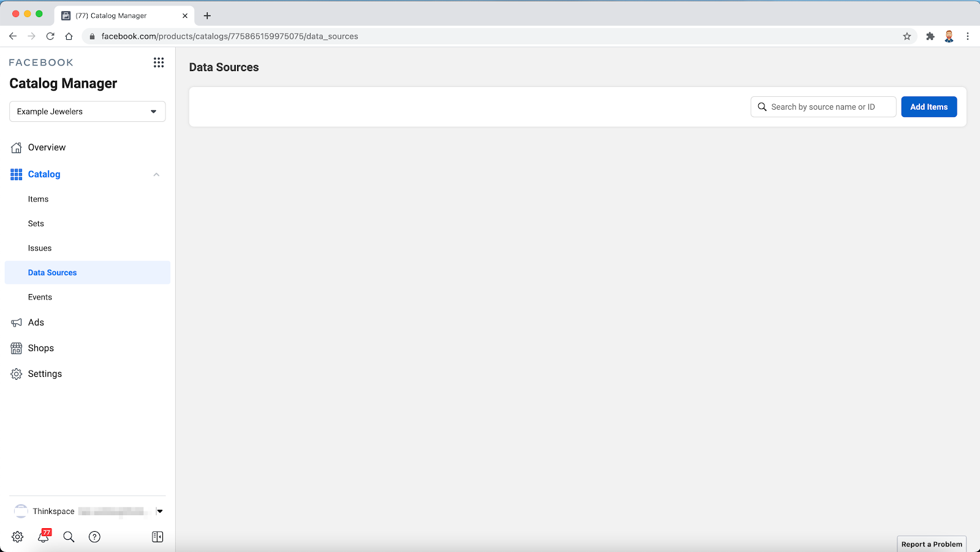Image resolution: width=980 pixels, height=552 pixels.
Task: Click the FACEBOOK wordmark
Action: point(41,62)
